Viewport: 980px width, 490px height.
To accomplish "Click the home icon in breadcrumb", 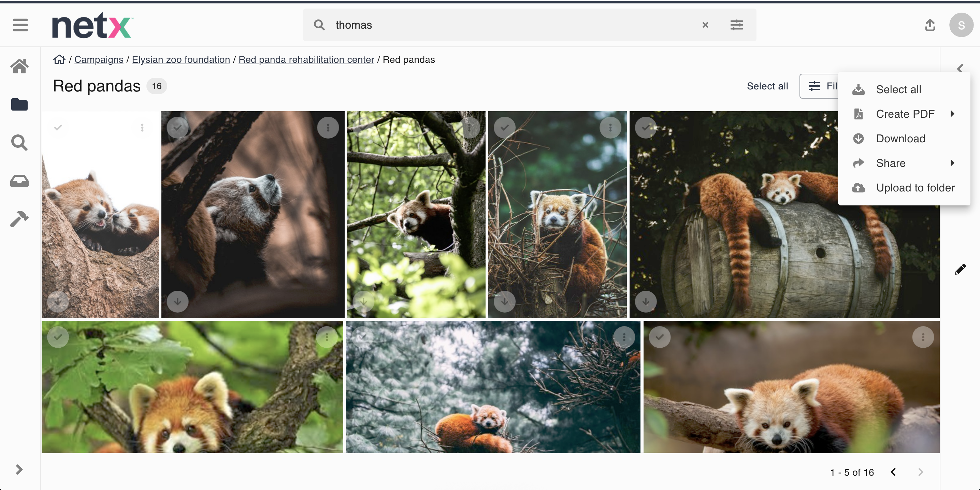I will pos(59,60).
